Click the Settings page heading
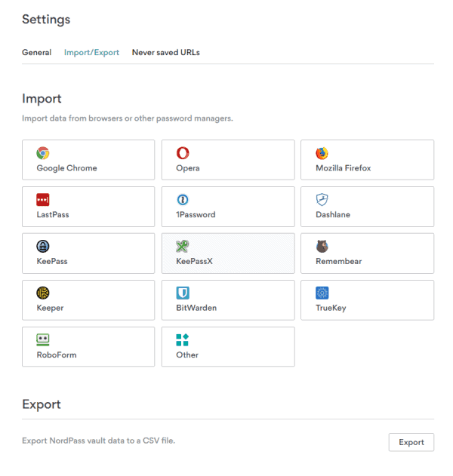 pos(46,20)
